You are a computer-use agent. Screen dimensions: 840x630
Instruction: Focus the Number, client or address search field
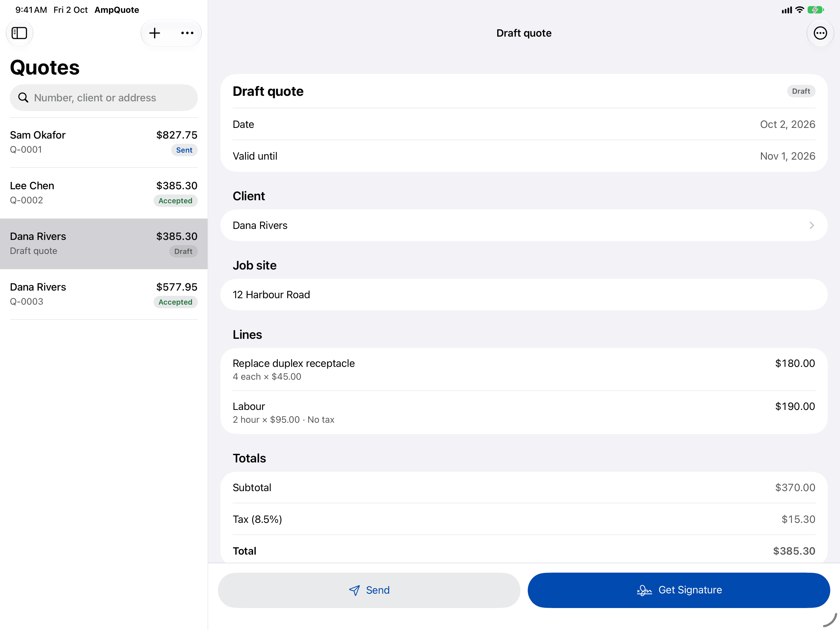(x=104, y=98)
